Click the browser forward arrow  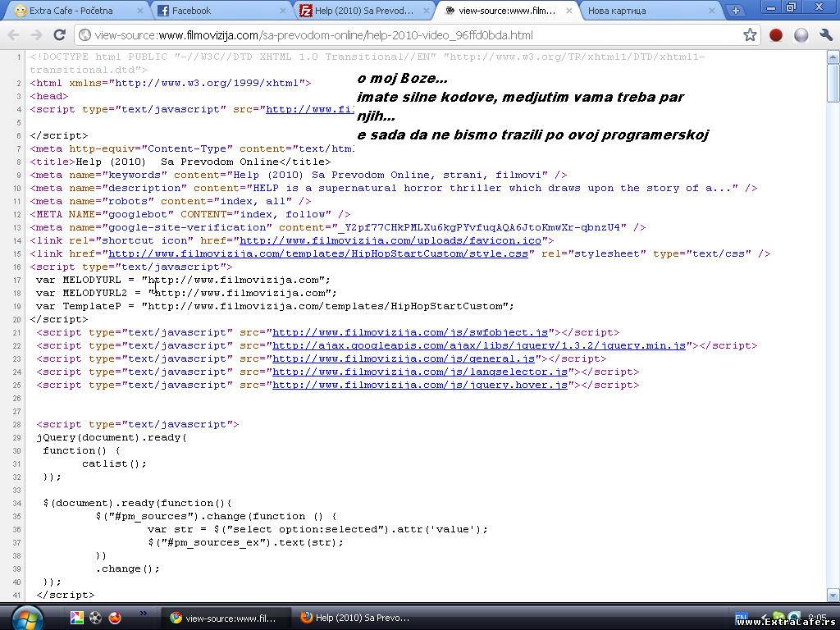click(36, 35)
